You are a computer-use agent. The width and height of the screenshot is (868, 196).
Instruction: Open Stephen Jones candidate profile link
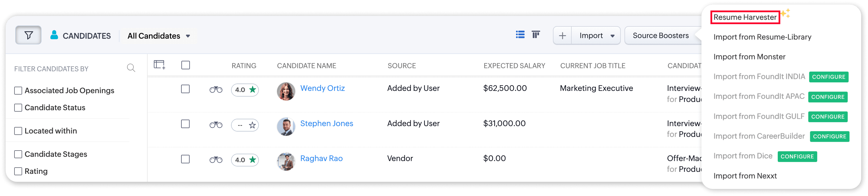[326, 124]
